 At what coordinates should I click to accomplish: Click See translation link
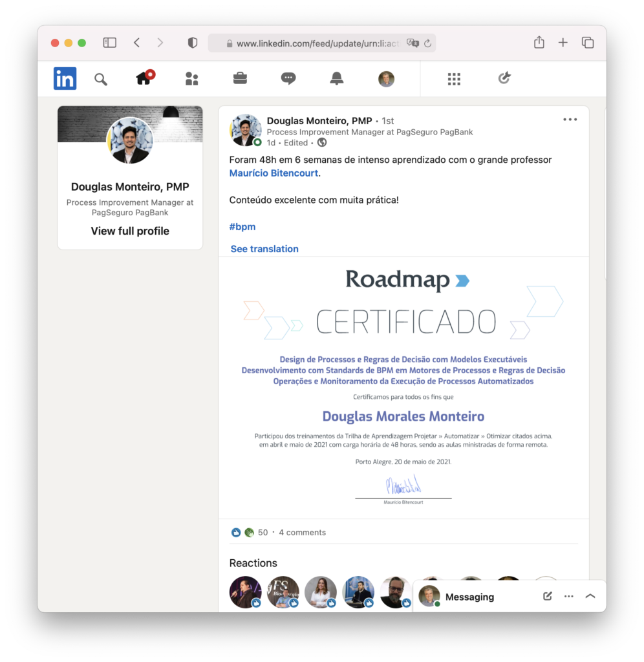pos(264,249)
